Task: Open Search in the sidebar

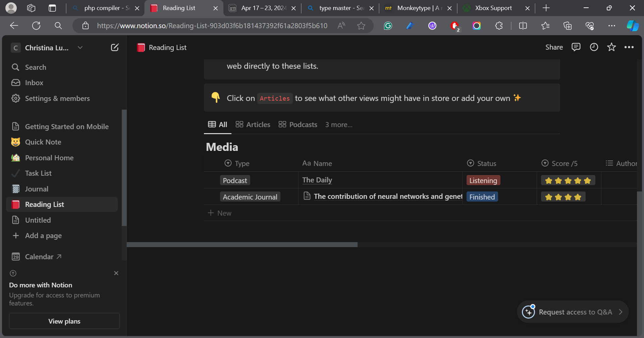Action: 36,67
